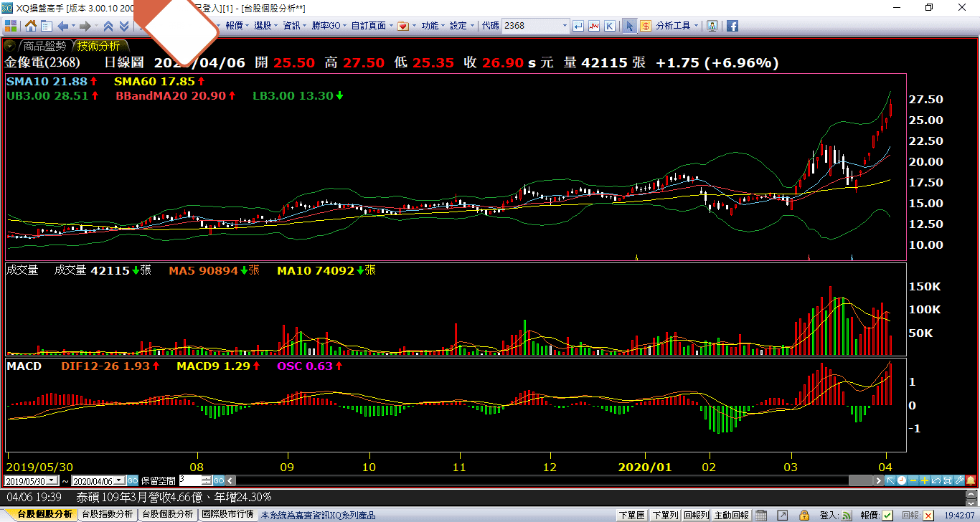The image size is (980, 522).
Task: Open the stock code 2368 dropdown
Action: point(564,26)
